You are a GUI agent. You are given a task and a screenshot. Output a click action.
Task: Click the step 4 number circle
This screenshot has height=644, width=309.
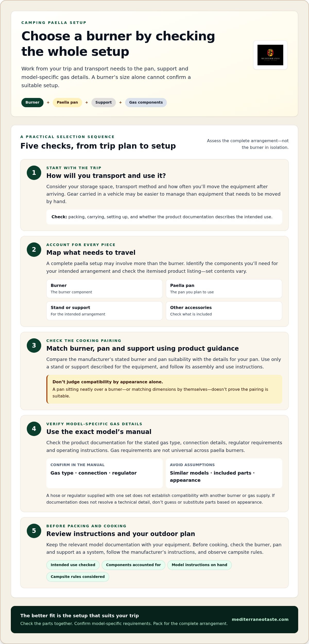(34, 429)
